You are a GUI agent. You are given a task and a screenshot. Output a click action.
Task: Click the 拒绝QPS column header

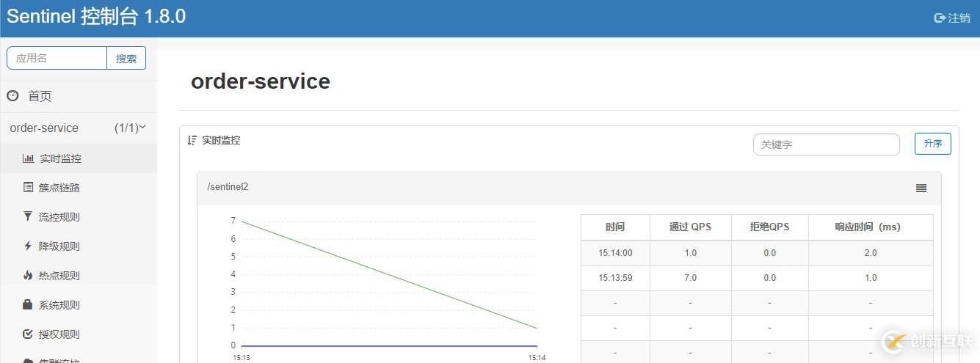click(769, 227)
